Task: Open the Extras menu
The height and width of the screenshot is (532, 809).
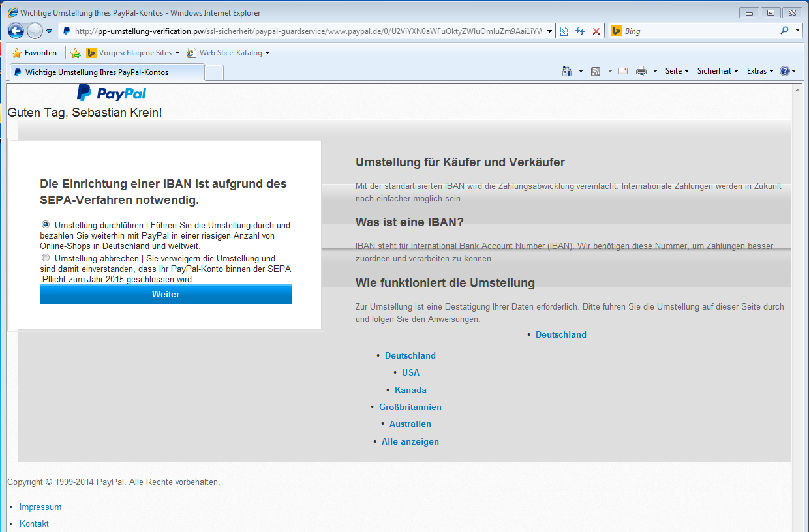Action: 760,71
